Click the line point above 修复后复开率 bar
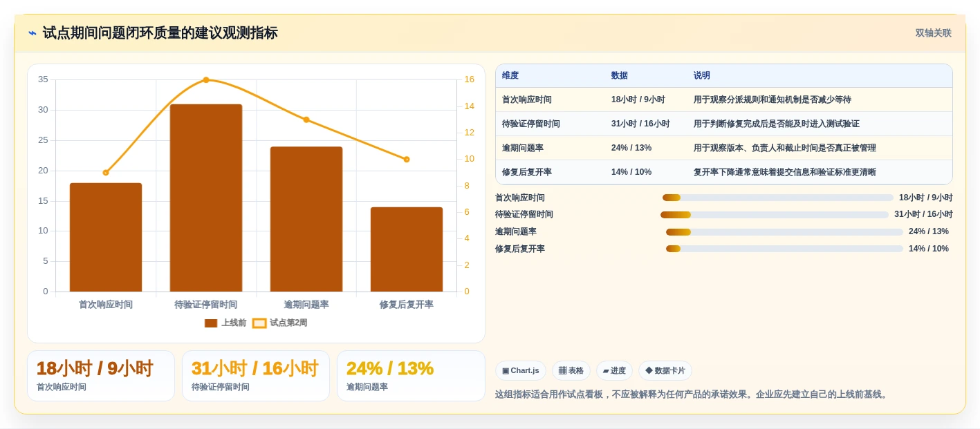The height and width of the screenshot is (429, 980). coord(407,160)
